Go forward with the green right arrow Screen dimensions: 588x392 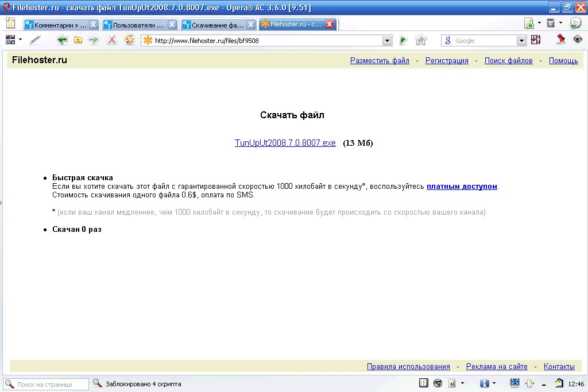click(94, 40)
